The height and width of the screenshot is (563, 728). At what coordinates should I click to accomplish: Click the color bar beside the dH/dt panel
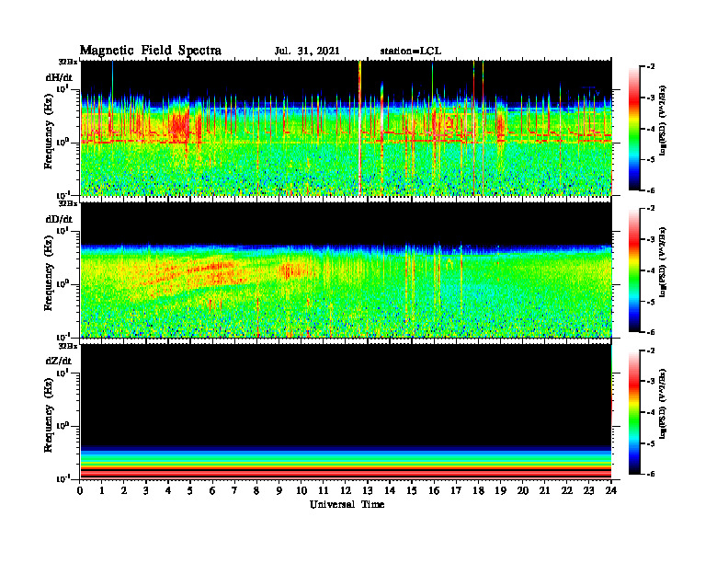coord(634,129)
